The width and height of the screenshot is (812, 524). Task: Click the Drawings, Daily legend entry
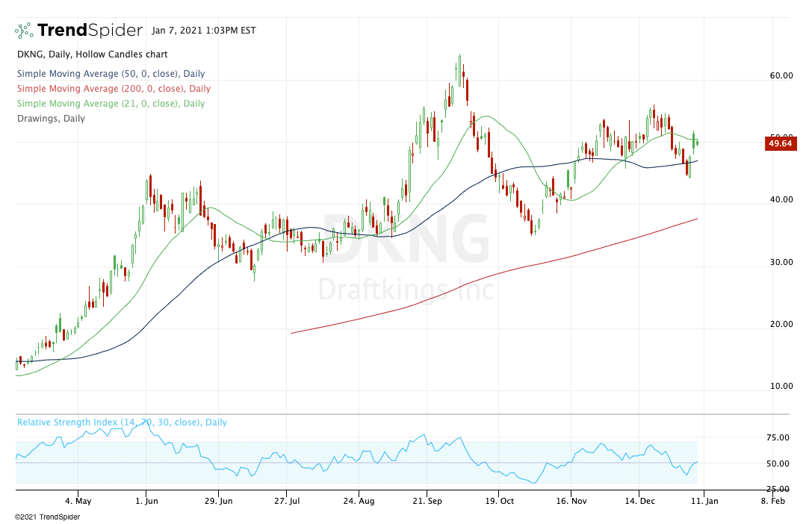51,119
